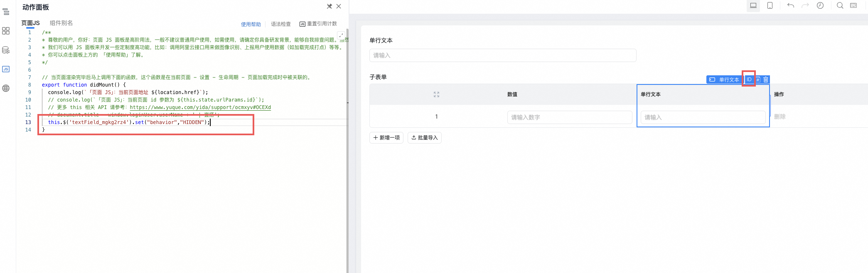The image size is (868, 273).
Task: Click 新增一项 button
Action: pos(386,138)
